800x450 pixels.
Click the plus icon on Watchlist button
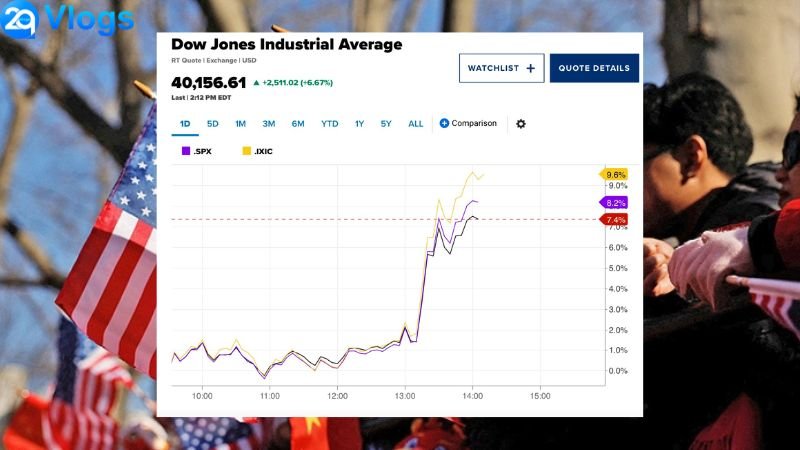(x=531, y=68)
